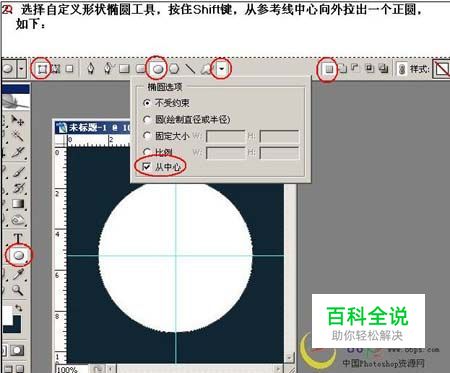Image resolution: width=450 pixels, height=373 pixels.
Task: Pick the Line shape tool
Action: 190,69
